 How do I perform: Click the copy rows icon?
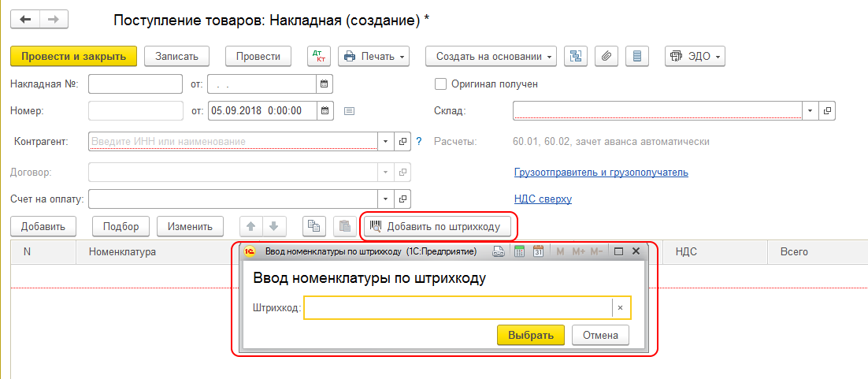tap(314, 226)
